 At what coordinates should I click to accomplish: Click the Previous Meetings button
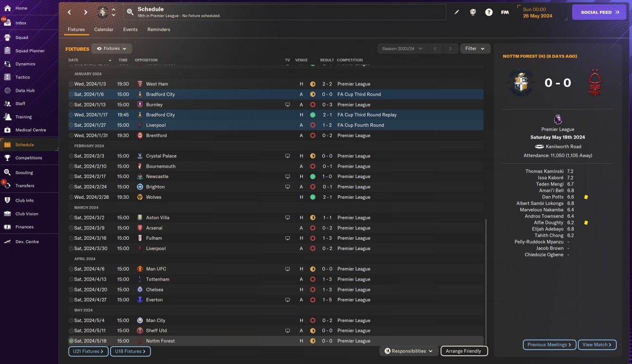click(550, 345)
